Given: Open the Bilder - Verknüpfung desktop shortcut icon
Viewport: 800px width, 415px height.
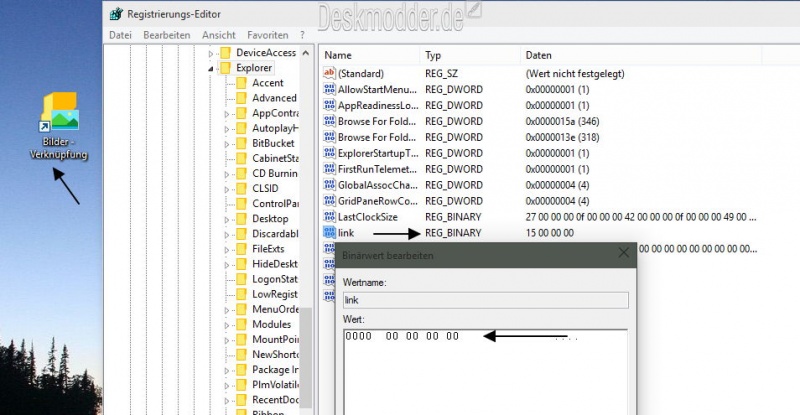Looking at the screenshot, I should coord(58,113).
